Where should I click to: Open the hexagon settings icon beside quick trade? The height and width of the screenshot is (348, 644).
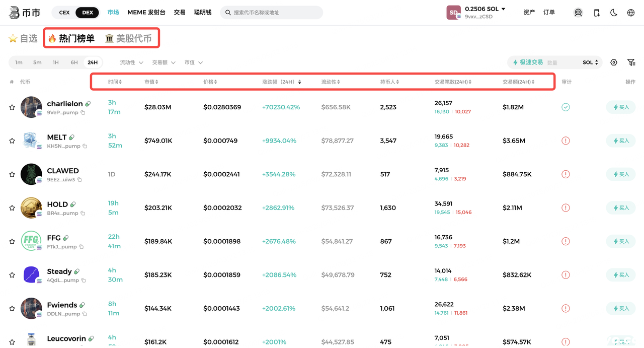[614, 62]
